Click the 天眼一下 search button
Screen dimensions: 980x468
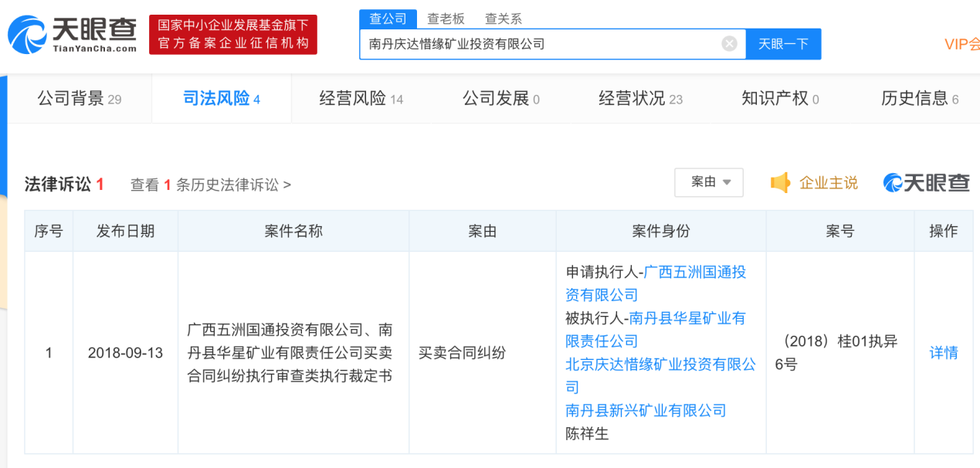783,44
